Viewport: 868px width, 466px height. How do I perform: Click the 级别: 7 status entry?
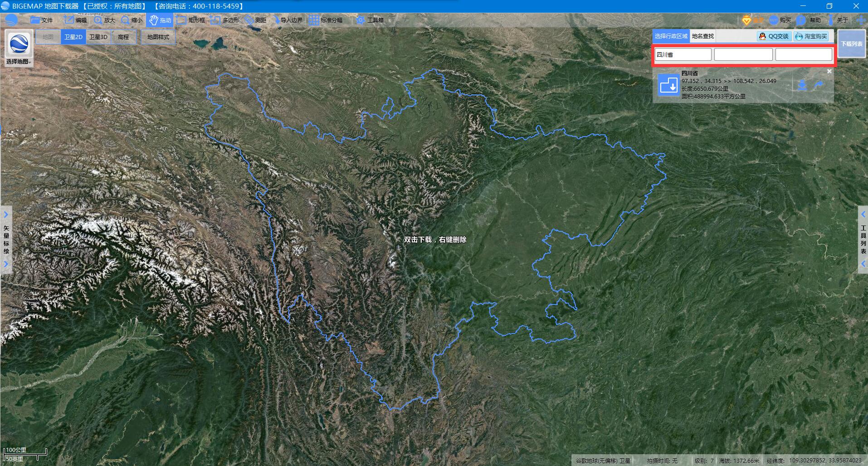click(704, 461)
